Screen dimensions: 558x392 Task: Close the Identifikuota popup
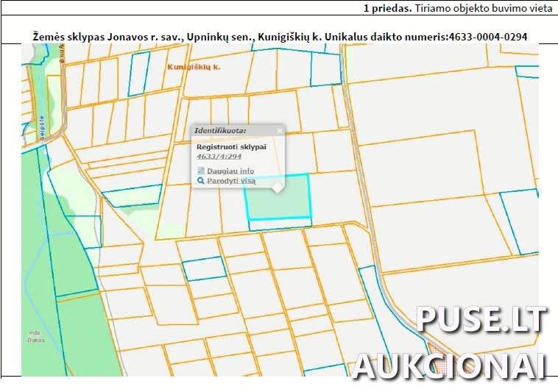[280, 131]
